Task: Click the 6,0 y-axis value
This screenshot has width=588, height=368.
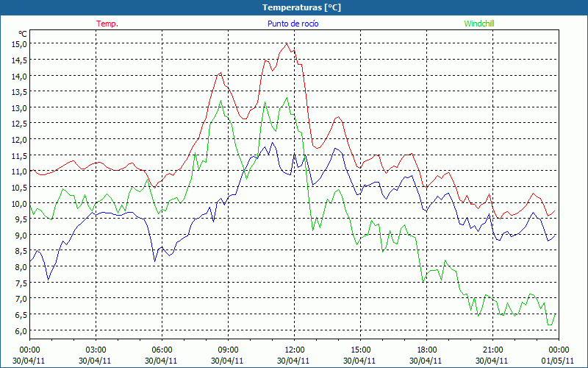Action: (x=21, y=330)
